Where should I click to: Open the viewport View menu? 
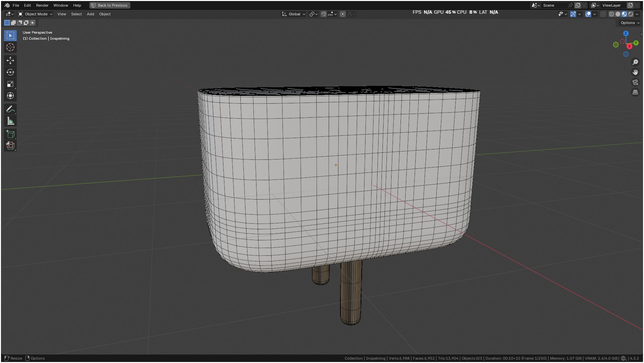click(62, 14)
